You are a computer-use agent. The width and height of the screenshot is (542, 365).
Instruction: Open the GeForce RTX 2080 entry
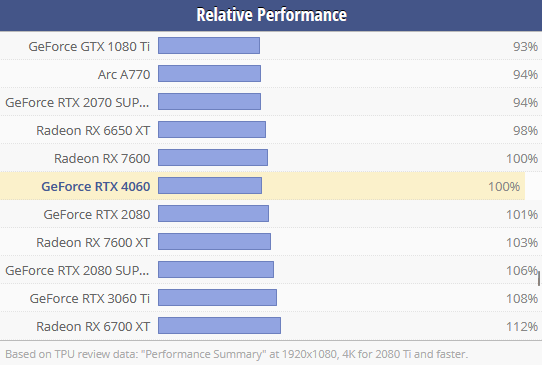(97, 214)
